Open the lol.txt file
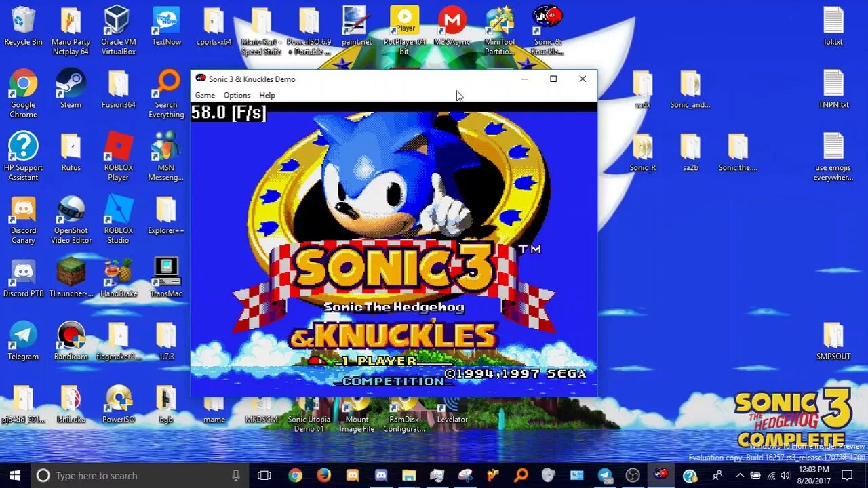The image size is (868, 488). point(833,26)
